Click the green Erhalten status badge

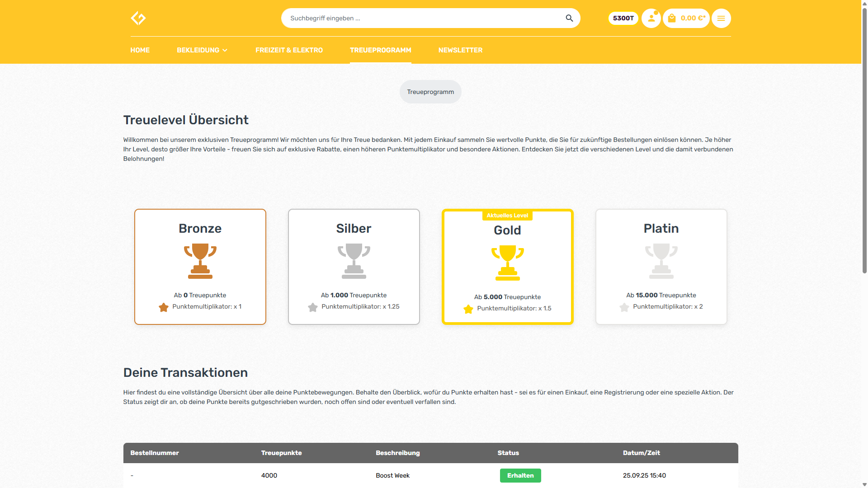[520, 475]
